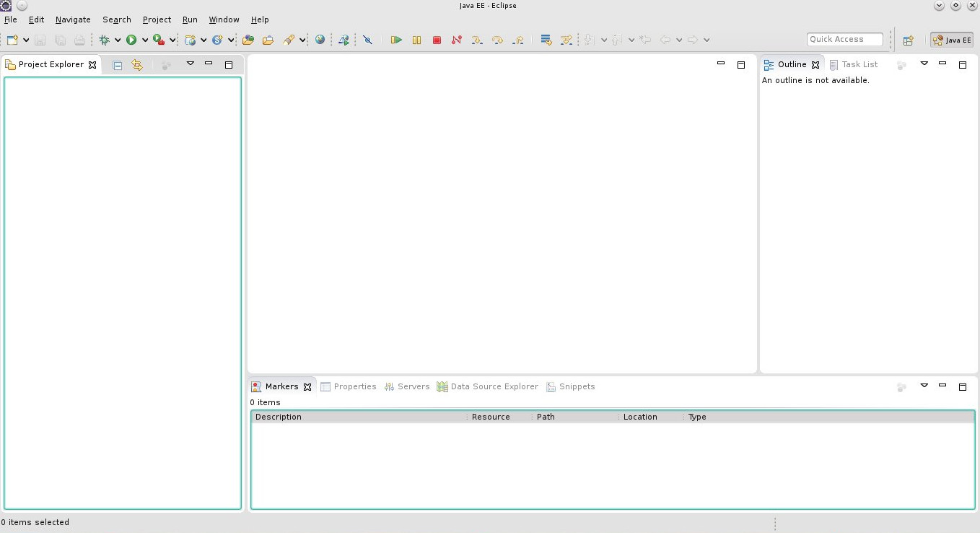Image resolution: width=980 pixels, height=533 pixels.
Task: Click the Open Type folder icon
Action: pyautogui.click(x=248, y=40)
